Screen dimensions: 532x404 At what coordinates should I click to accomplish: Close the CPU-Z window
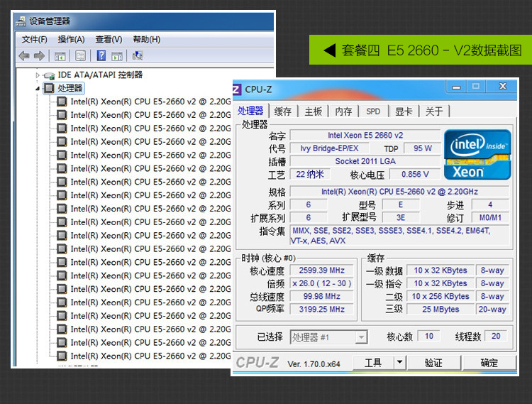pos(502,87)
